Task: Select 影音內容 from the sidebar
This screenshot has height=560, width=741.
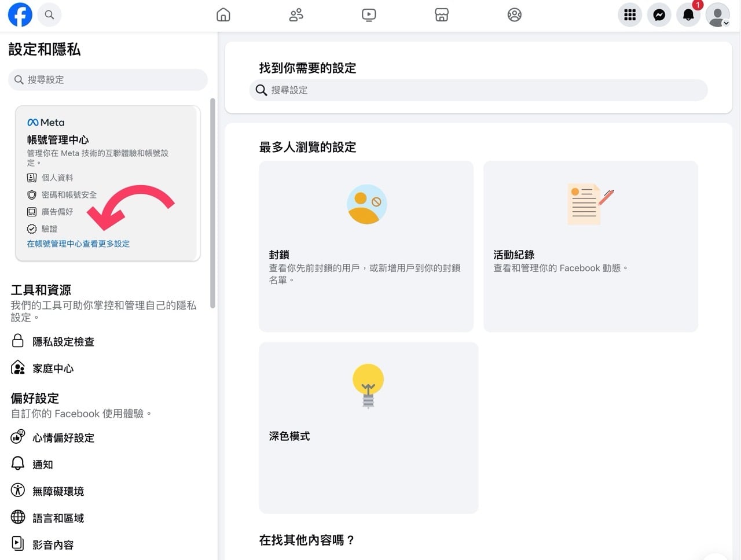Action: [x=53, y=544]
